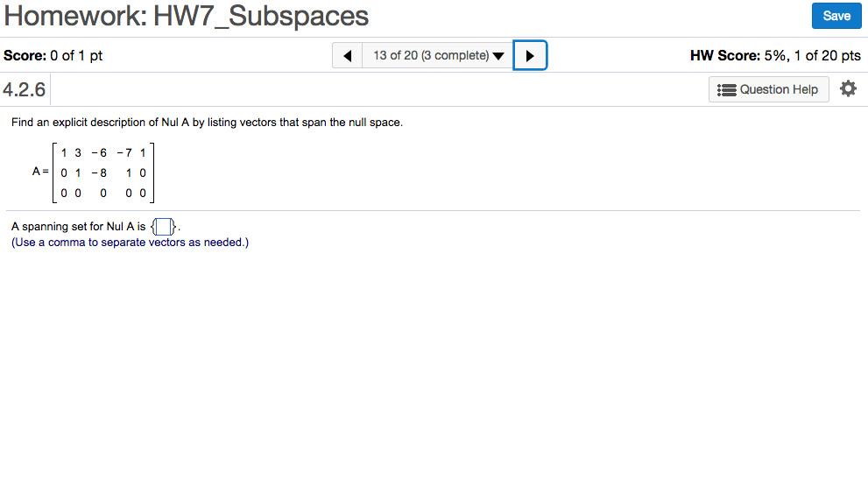Image resolution: width=868 pixels, height=479 pixels.
Task: Click the blue Save button
Action: (x=836, y=16)
